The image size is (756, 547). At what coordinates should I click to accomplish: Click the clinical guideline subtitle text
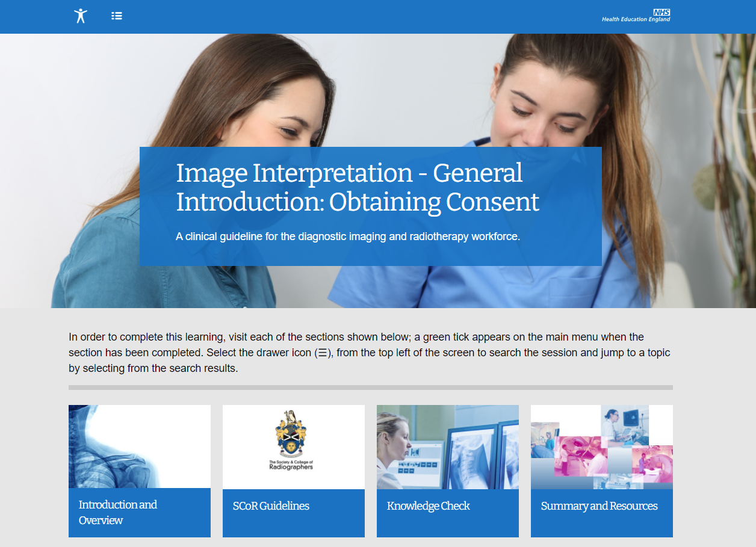coord(347,236)
